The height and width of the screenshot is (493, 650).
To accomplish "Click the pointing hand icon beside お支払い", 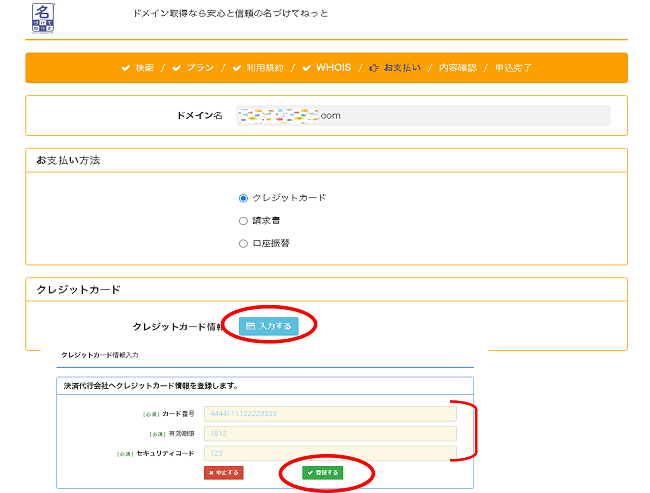I will click(x=374, y=68).
